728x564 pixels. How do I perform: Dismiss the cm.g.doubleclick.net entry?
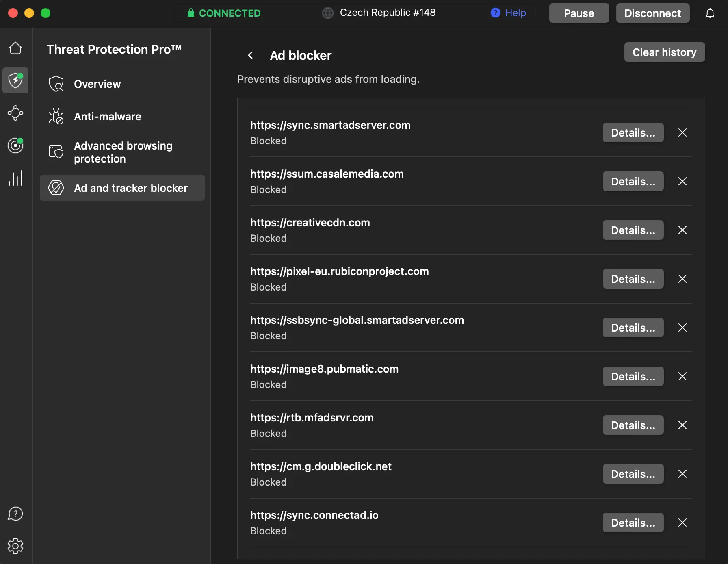[682, 474]
